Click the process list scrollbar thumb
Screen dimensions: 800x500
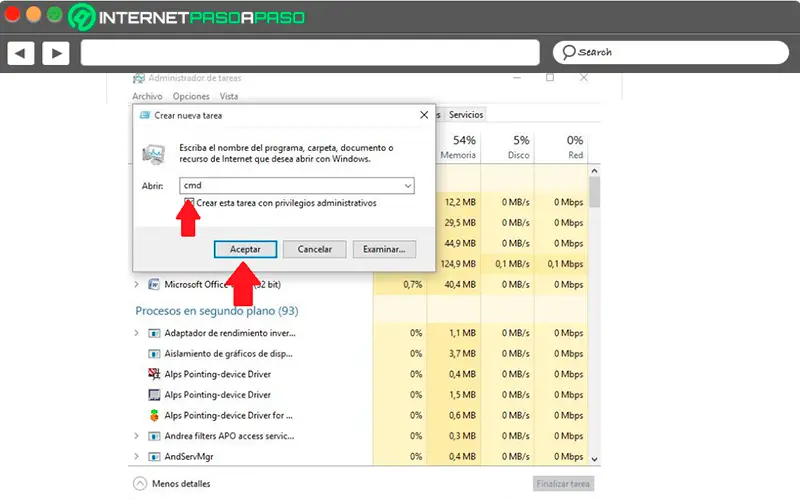[594, 192]
